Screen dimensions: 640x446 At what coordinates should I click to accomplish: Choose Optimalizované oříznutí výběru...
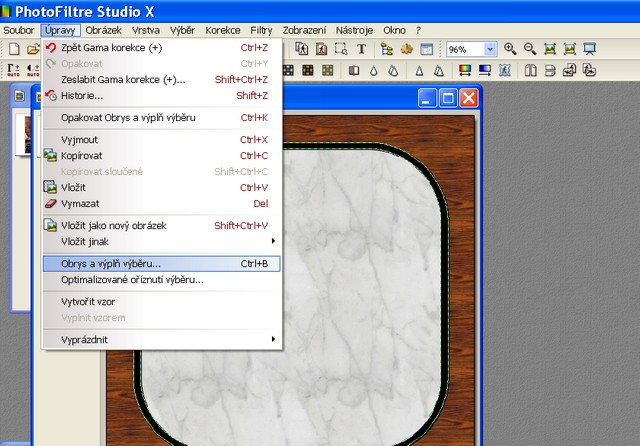tap(162, 280)
